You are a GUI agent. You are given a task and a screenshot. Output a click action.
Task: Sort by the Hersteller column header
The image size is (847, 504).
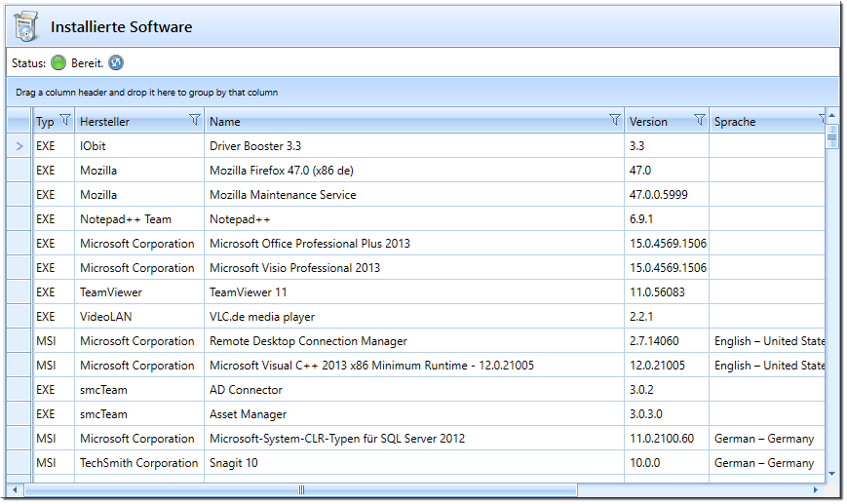coord(105,122)
